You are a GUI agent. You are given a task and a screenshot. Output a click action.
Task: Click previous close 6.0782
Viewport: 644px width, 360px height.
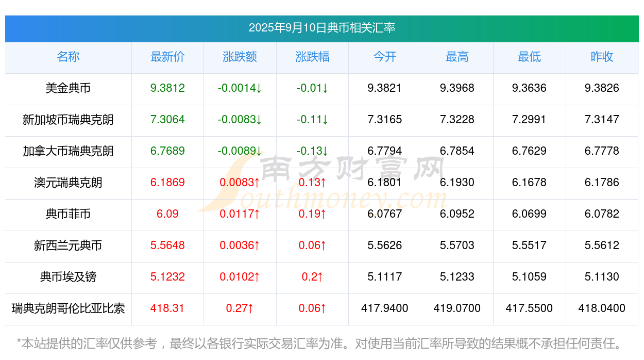602,214
